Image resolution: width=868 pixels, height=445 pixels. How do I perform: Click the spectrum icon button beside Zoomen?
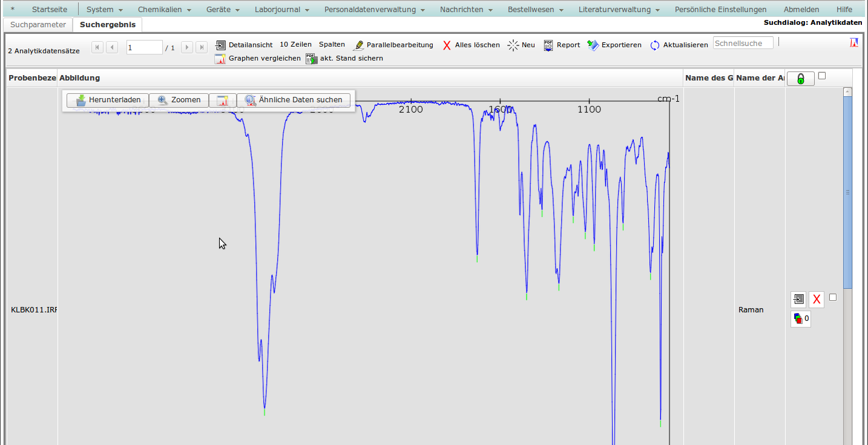[223, 101]
